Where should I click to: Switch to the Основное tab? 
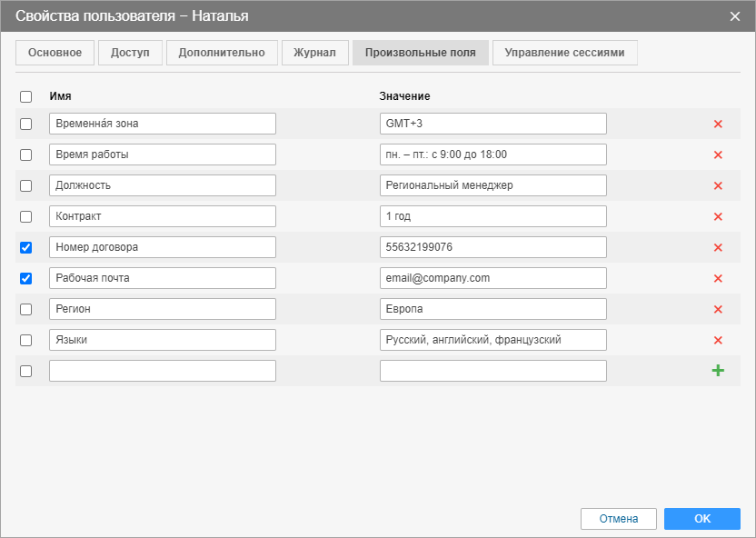(55, 53)
